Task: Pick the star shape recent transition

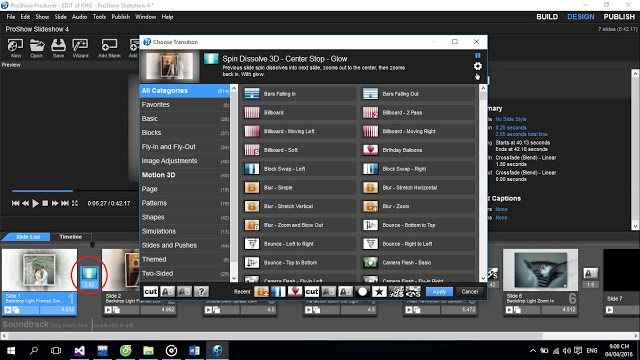Action: tap(379, 291)
